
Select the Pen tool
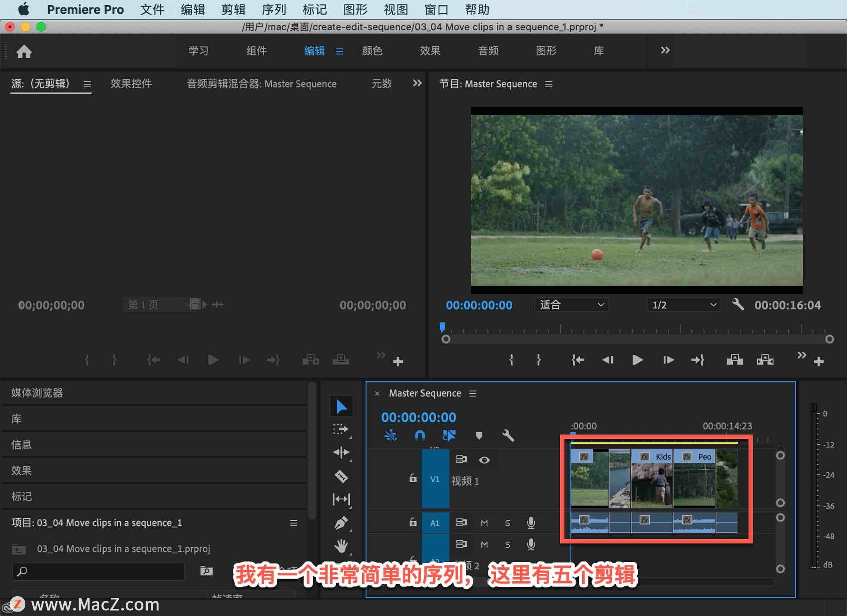tap(341, 523)
